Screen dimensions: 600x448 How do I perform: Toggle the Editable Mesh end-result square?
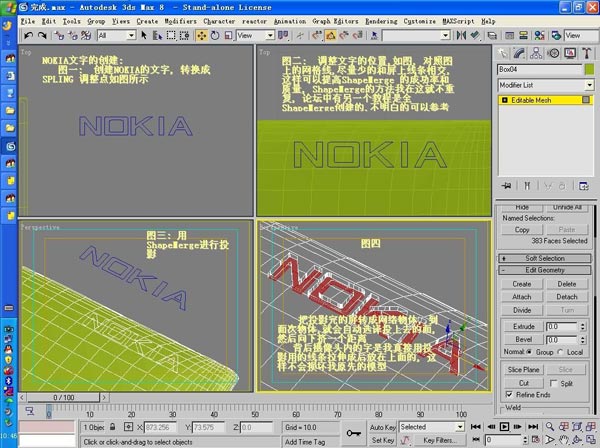[x=585, y=100]
